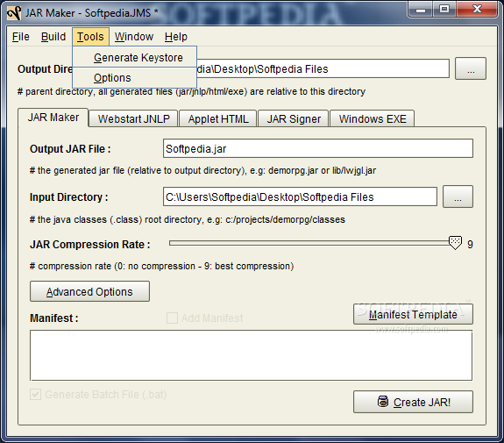
Task: Maximize the JAR Maker window
Action: 444,10
